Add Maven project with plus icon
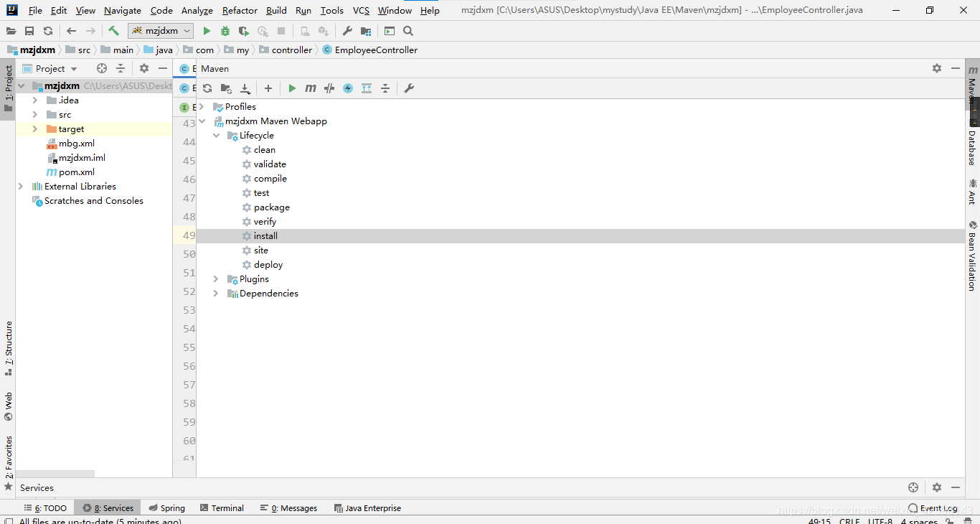 [268, 88]
